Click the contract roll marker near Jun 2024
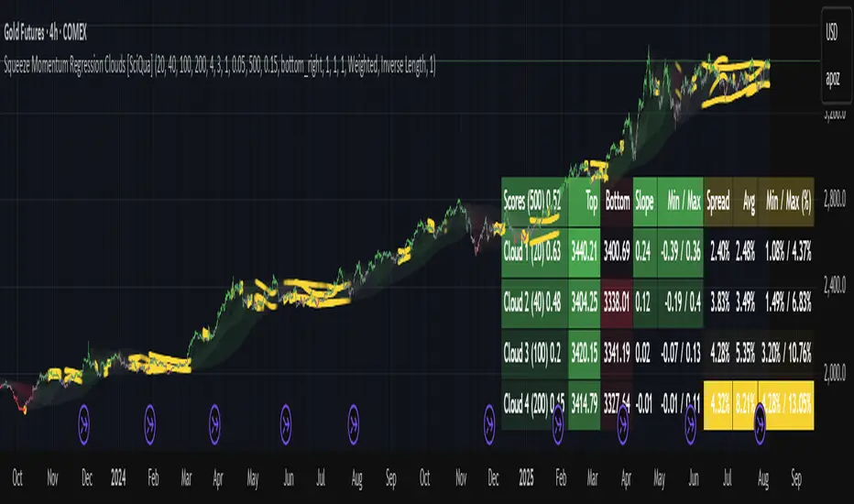This screenshot has height=504, width=854. tap(285, 424)
